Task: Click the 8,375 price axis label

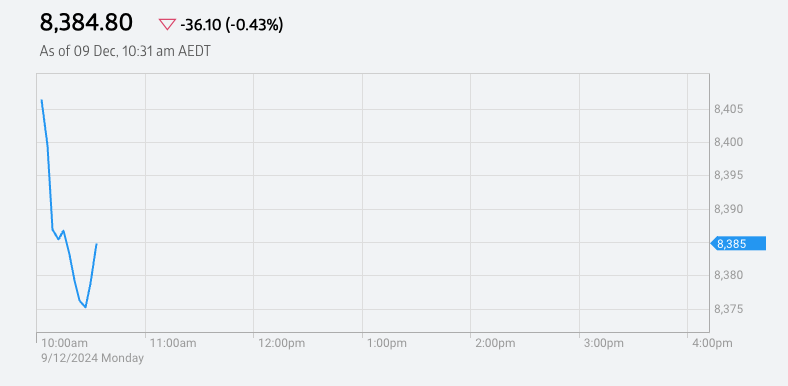Action: 730,309
